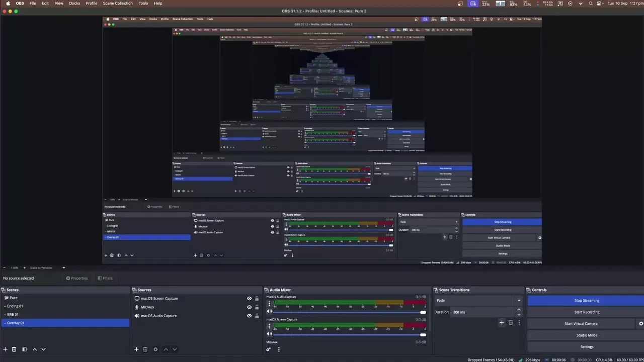Click the Duration 200 ms field
644x362 pixels.
483,312
